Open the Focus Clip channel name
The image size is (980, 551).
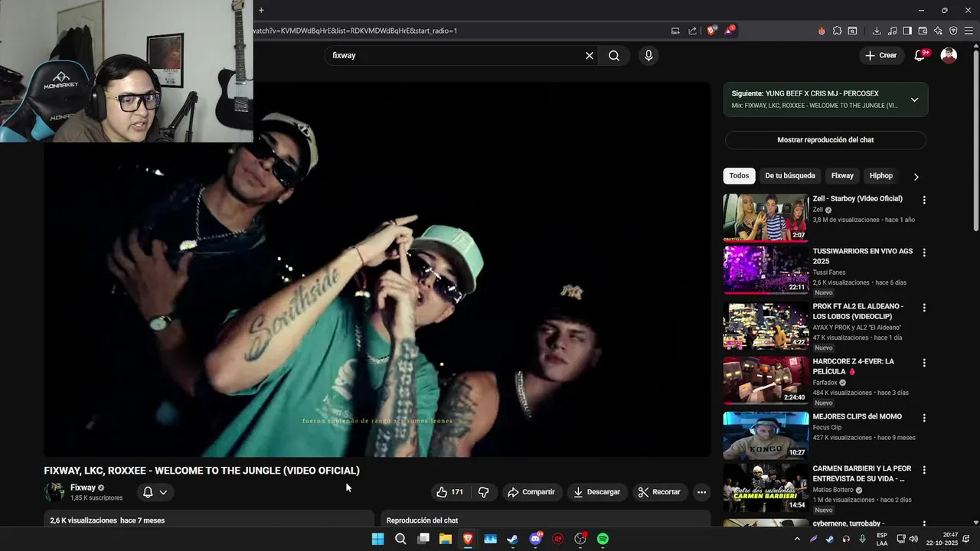tap(827, 428)
